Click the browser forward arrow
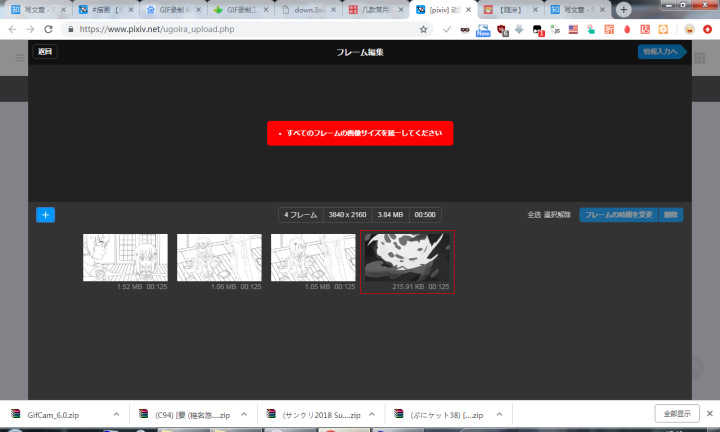This screenshot has height=432, width=720. [30, 29]
